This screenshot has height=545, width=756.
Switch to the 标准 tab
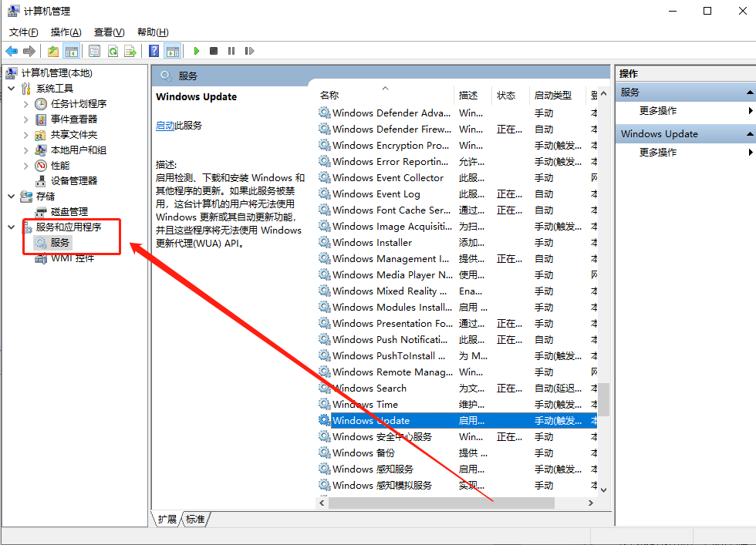coord(195,519)
